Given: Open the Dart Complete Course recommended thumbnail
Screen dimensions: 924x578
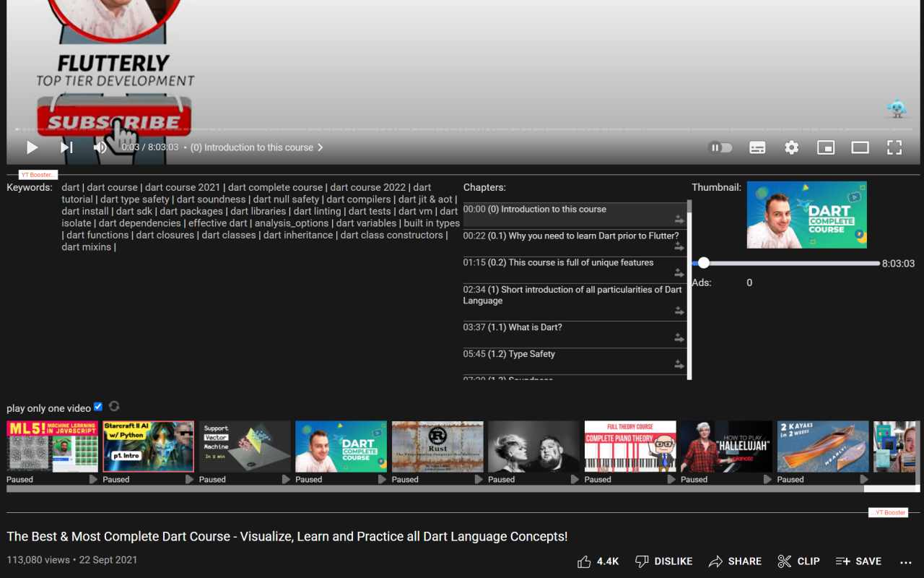Looking at the screenshot, I should pos(341,446).
